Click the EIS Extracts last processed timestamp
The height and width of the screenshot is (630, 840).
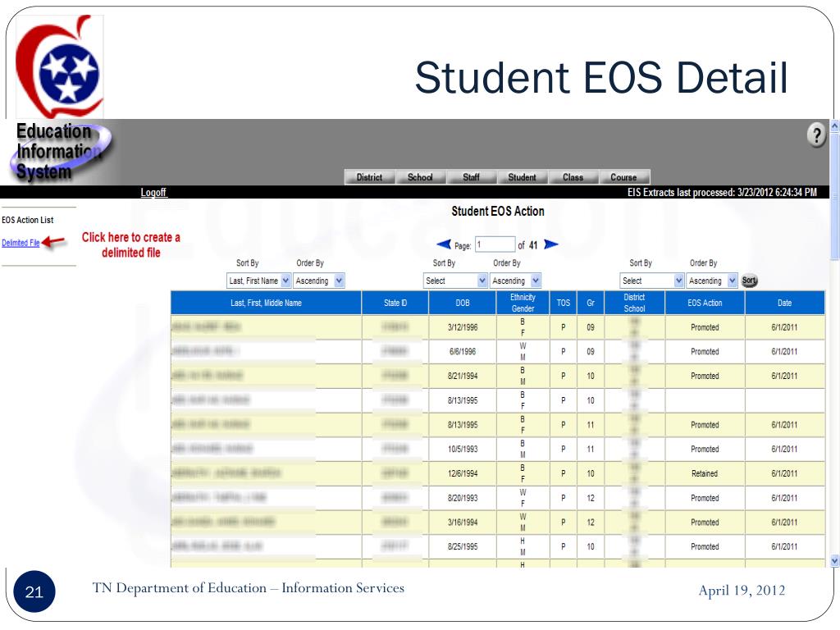pos(722,192)
